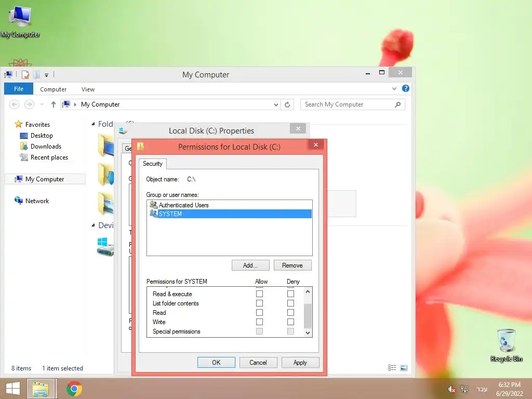Click Cancel in Permissions dialog
The height and width of the screenshot is (399, 532).
(258, 362)
